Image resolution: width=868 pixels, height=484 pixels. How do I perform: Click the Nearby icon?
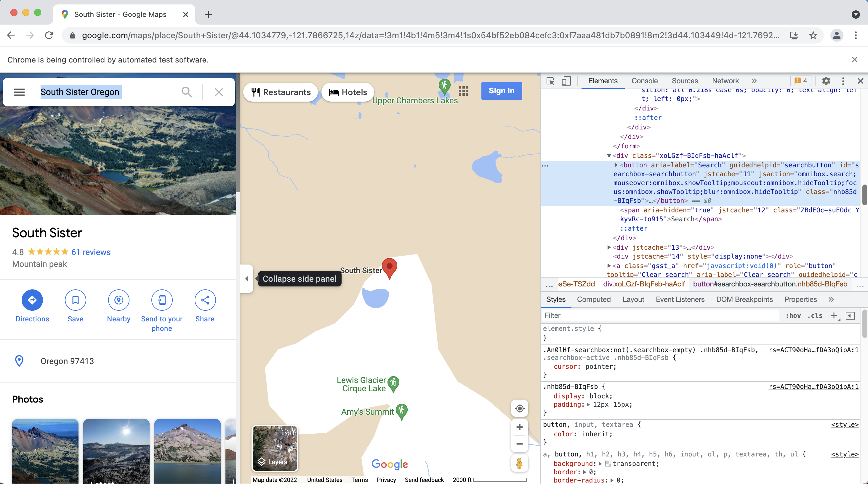(x=118, y=300)
